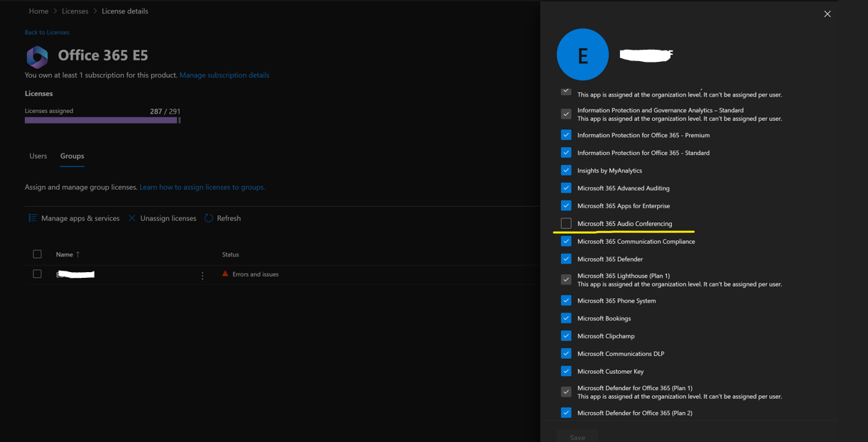
Task: Select the group row checkbox
Action: click(x=37, y=274)
